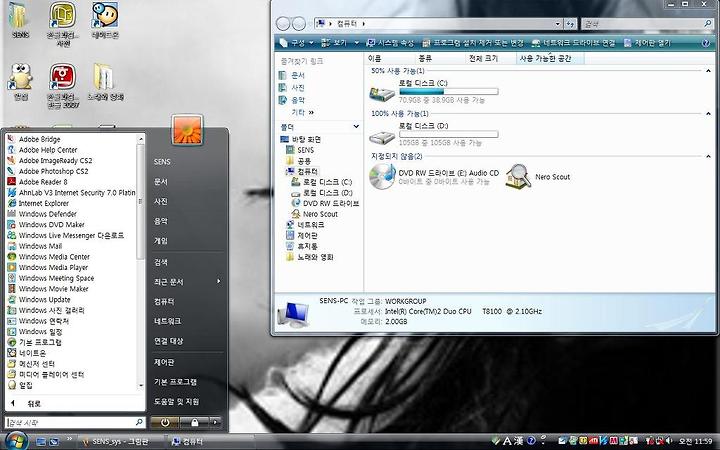This screenshot has width=720, height=450.
Task: Click the Explorer back navigation button
Action: click(283, 23)
